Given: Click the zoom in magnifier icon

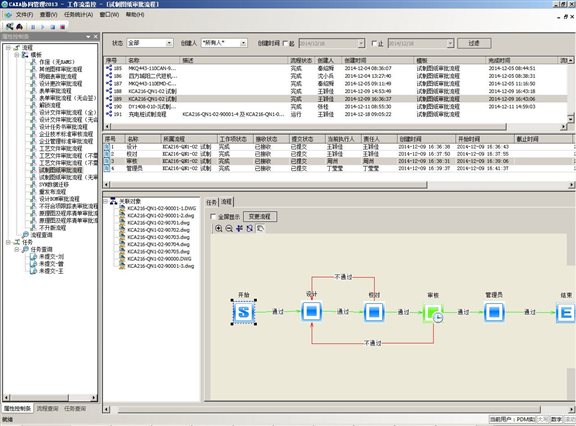Looking at the screenshot, I should pos(219,228).
